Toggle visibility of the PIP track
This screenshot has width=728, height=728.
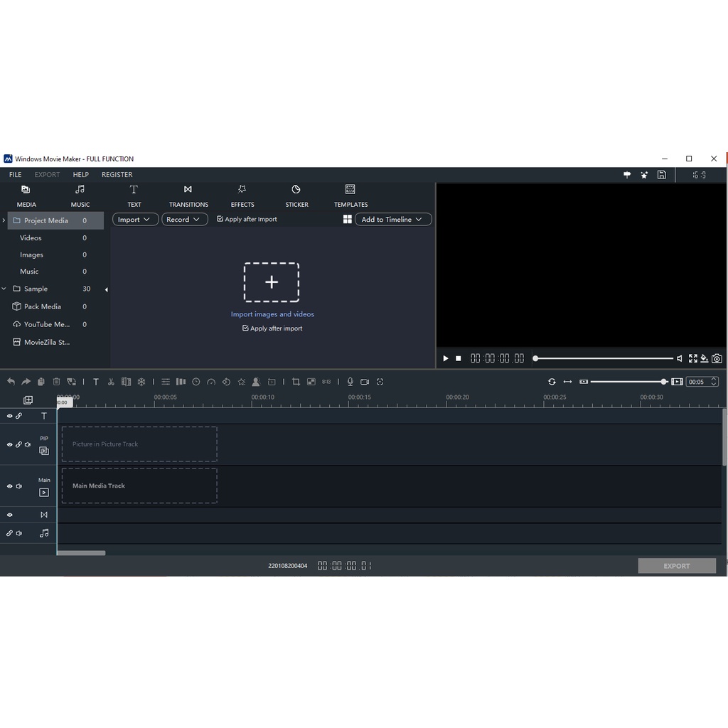(10, 444)
